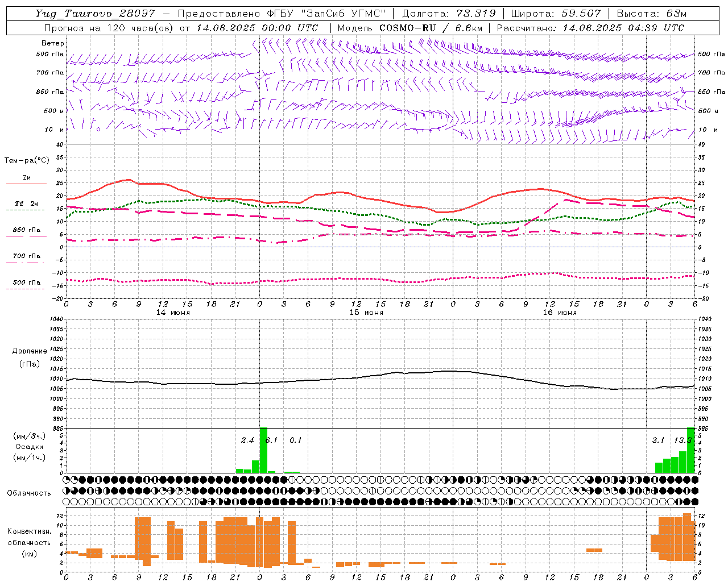Click the '700 гПа' temperature legend entry

[x=26, y=256]
